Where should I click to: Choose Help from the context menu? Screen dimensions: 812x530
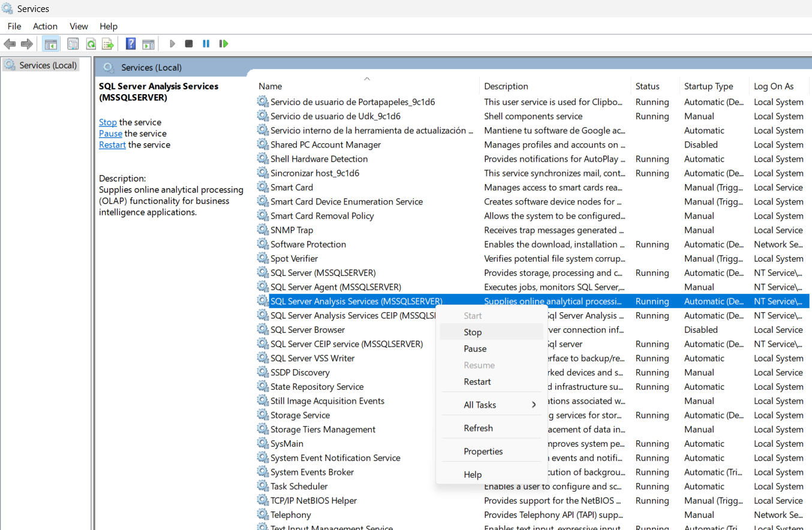(x=491, y=474)
